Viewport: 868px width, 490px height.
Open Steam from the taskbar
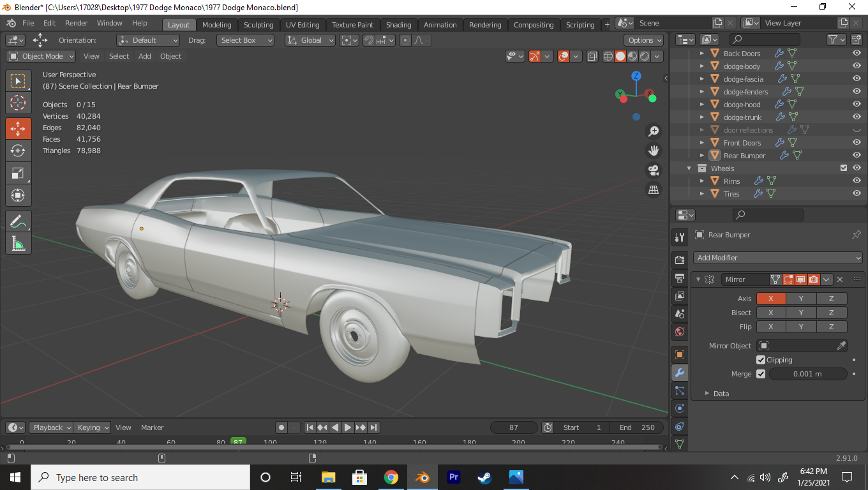(485, 477)
